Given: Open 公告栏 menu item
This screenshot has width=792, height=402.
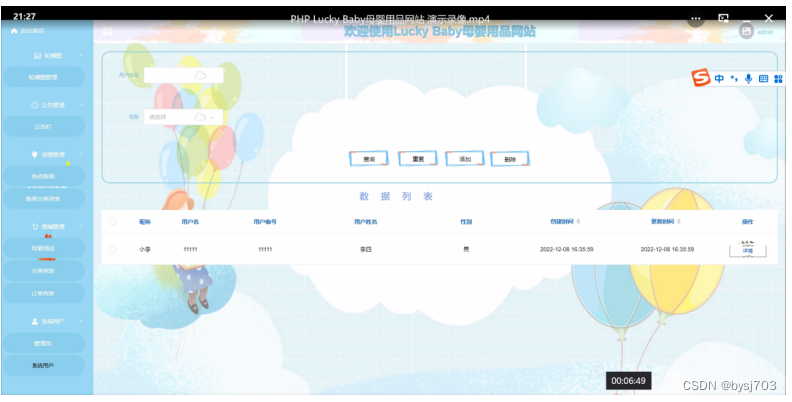Looking at the screenshot, I should (43, 127).
